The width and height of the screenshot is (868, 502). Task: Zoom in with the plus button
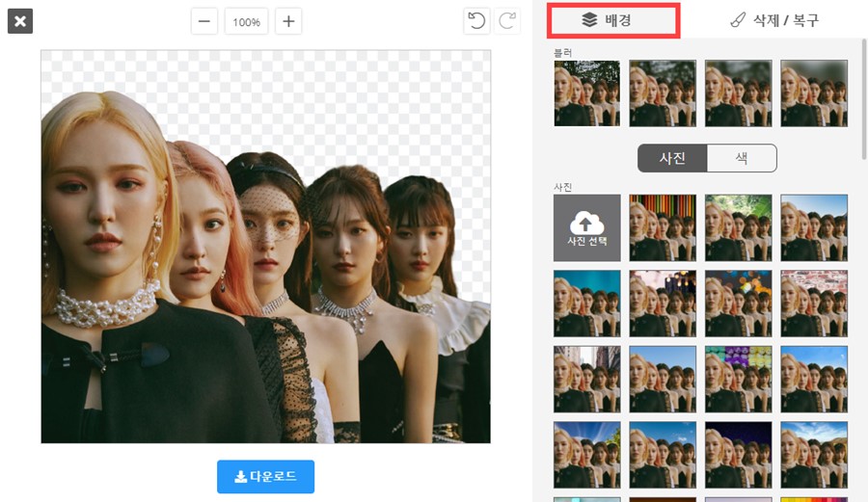pyautogui.click(x=288, y=21)
